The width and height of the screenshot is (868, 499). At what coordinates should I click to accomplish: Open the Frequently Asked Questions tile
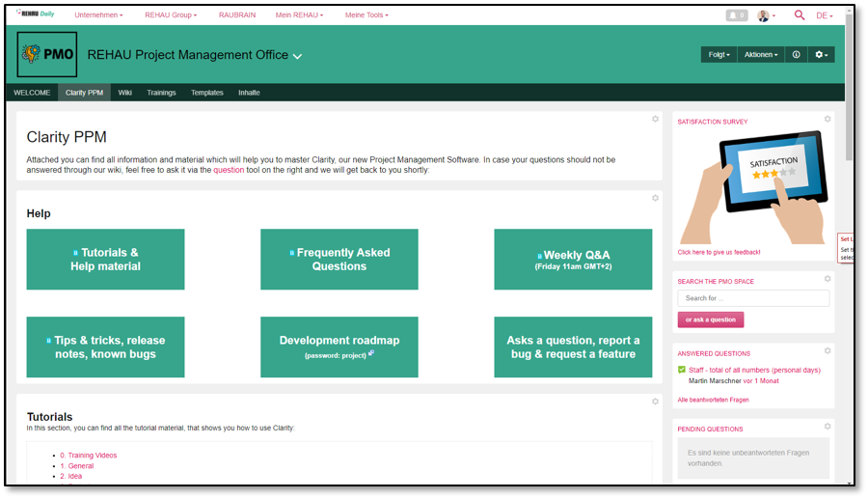[339, 260]
